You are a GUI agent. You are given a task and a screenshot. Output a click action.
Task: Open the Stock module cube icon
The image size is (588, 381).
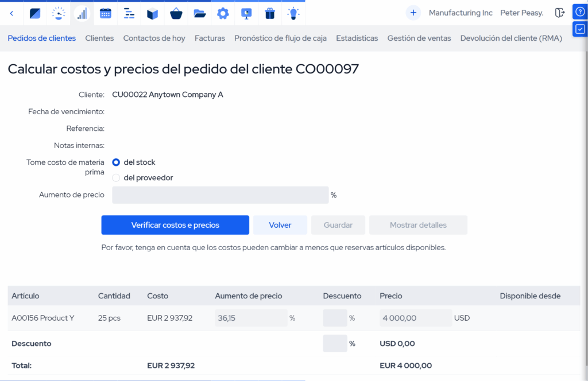click(152, 13)
